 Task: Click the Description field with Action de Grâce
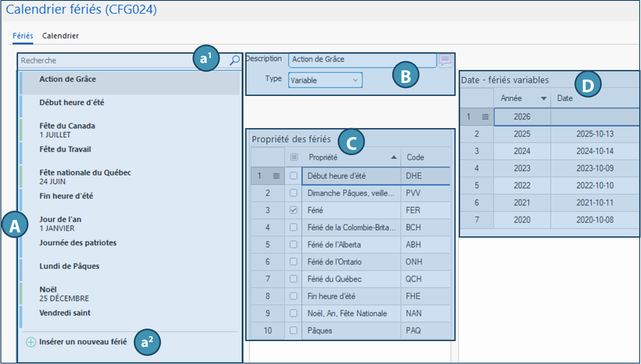click(362, 59)
